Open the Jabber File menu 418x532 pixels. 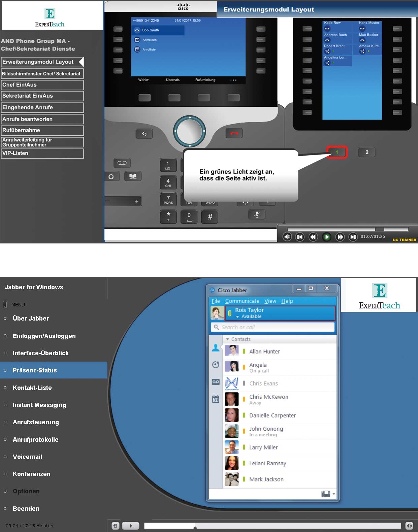click(x=216, y=301)
